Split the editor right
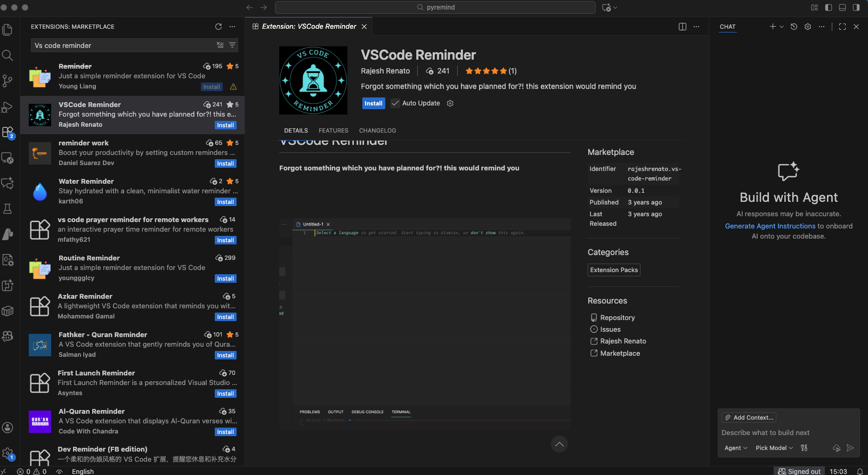 (683, 27)
